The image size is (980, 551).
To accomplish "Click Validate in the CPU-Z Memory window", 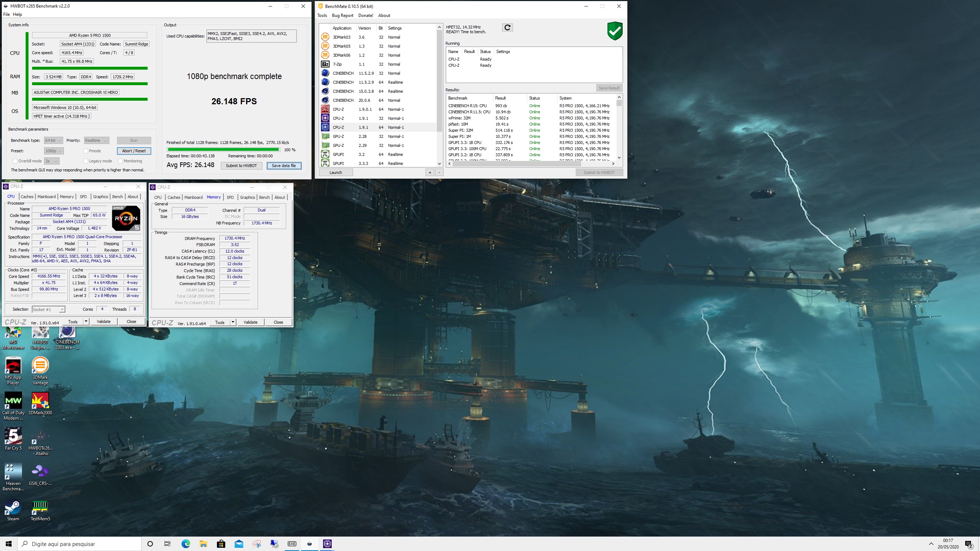I will click(251, 322).
